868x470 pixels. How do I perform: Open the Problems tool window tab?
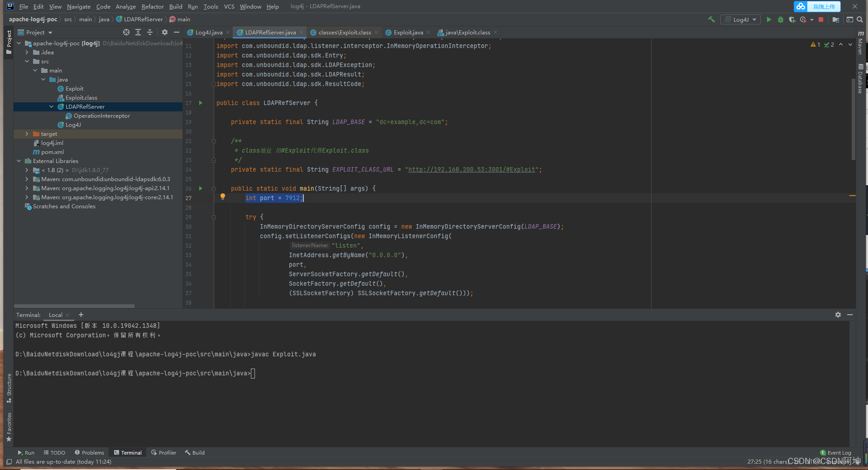click(89, 453)
